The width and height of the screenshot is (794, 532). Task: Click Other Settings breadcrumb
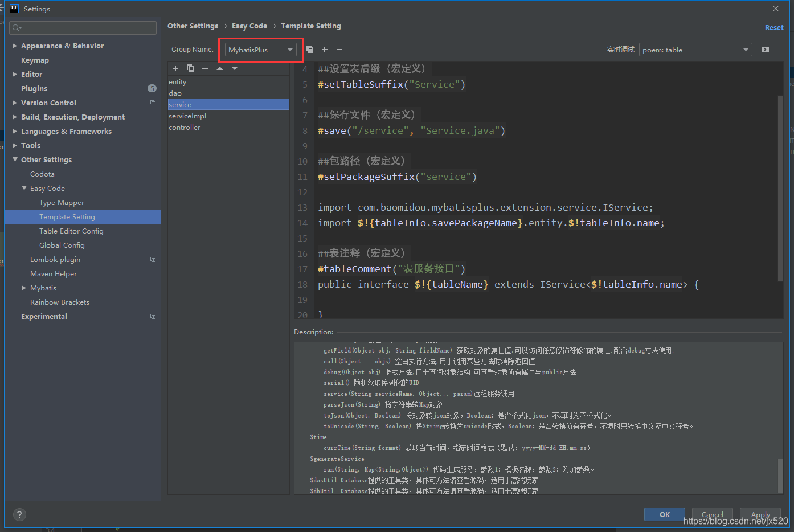point(193,26)
